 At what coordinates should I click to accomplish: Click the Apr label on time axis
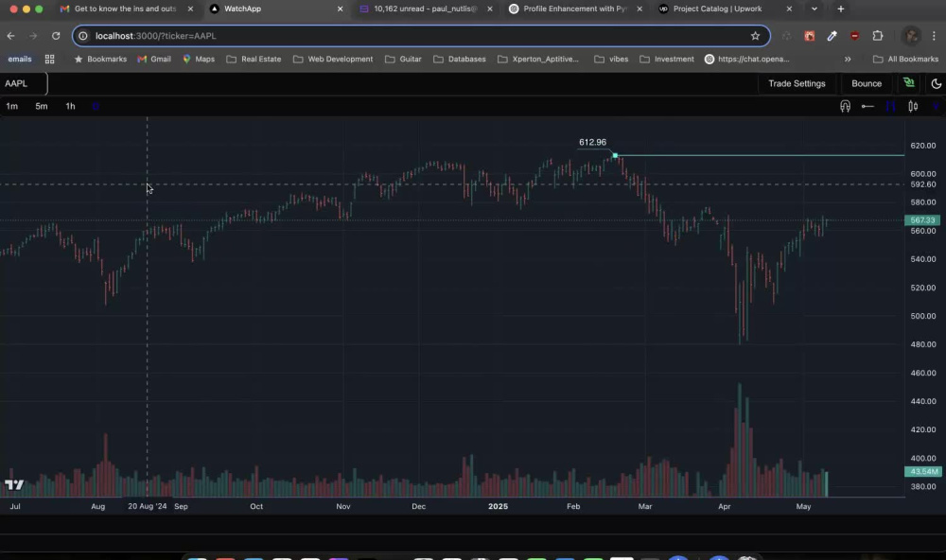click(x=724, y=506)
